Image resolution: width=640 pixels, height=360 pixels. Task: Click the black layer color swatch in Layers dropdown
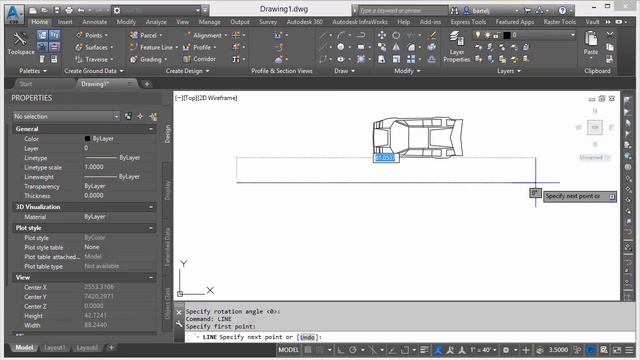(x=507, y=36)
